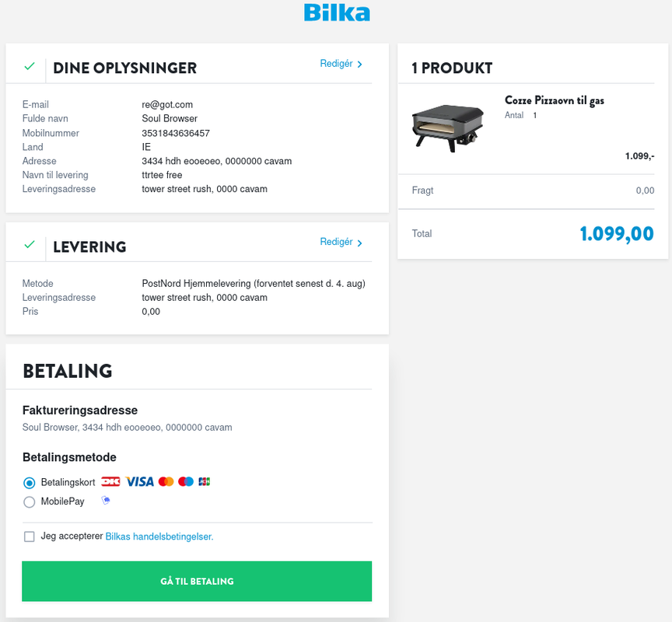Click the chevron next to Redigér in Levering
672x622 pixels.
click(x=360, y=243)
